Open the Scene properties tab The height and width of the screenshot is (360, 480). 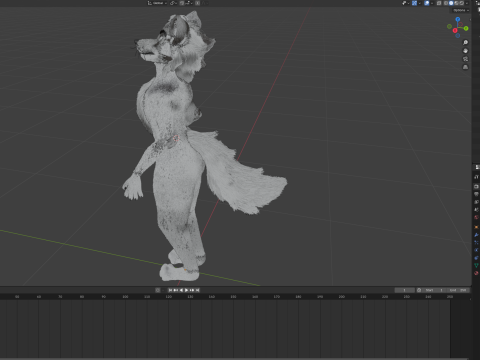pyautogui.click(x=476, y=209)
